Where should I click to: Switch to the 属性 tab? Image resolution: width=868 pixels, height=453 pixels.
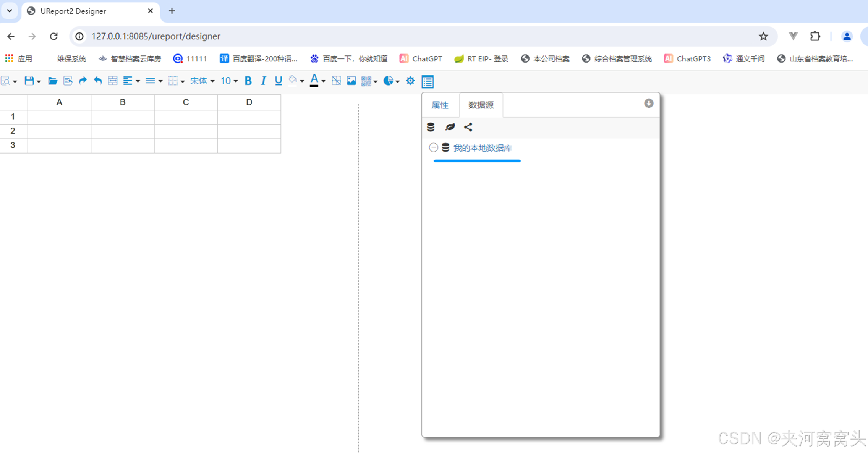click(x=440, y=105)
